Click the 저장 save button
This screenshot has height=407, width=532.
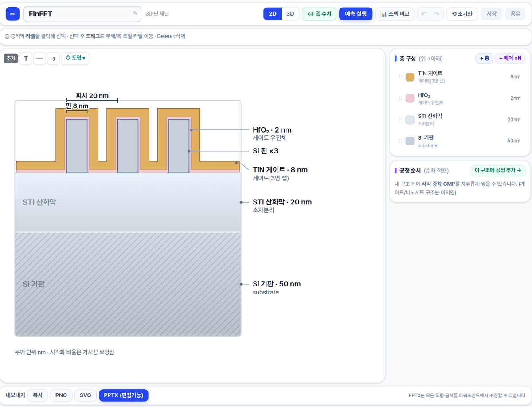491,14
